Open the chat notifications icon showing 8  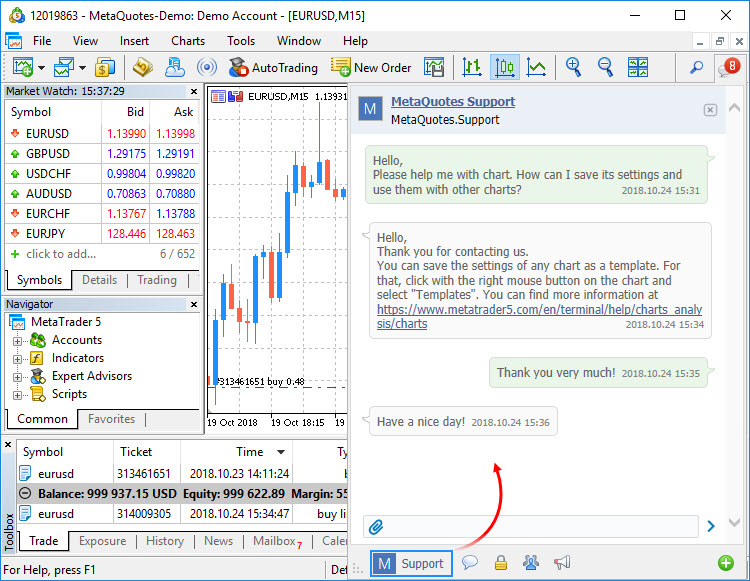point(728,67)
